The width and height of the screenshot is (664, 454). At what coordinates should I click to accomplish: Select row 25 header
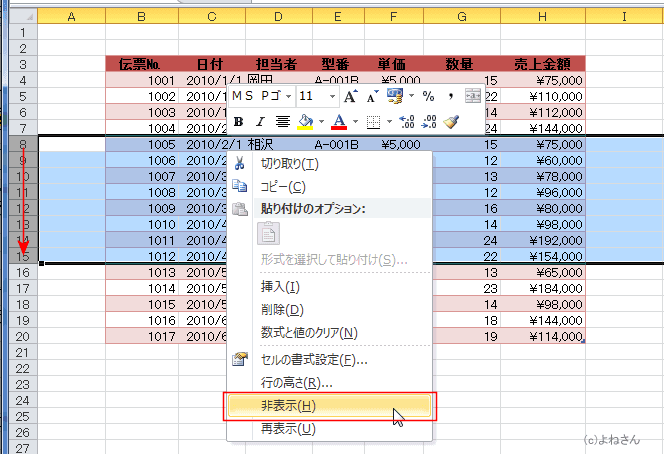tap(23, 416)
